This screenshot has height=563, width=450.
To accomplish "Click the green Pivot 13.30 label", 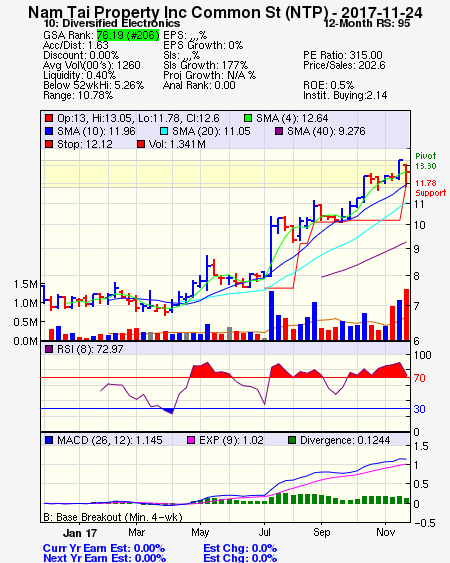I will click(x=426, y=161).
